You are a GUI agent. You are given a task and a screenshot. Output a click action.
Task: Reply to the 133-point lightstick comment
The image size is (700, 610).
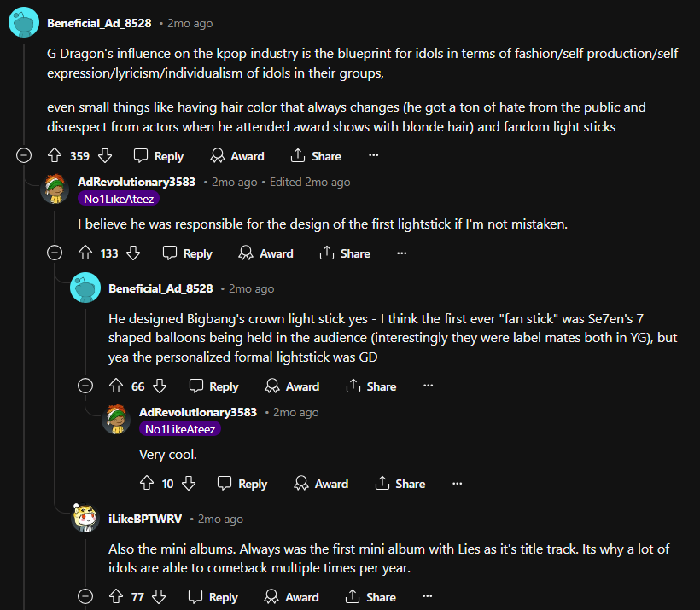pos(187,253)
